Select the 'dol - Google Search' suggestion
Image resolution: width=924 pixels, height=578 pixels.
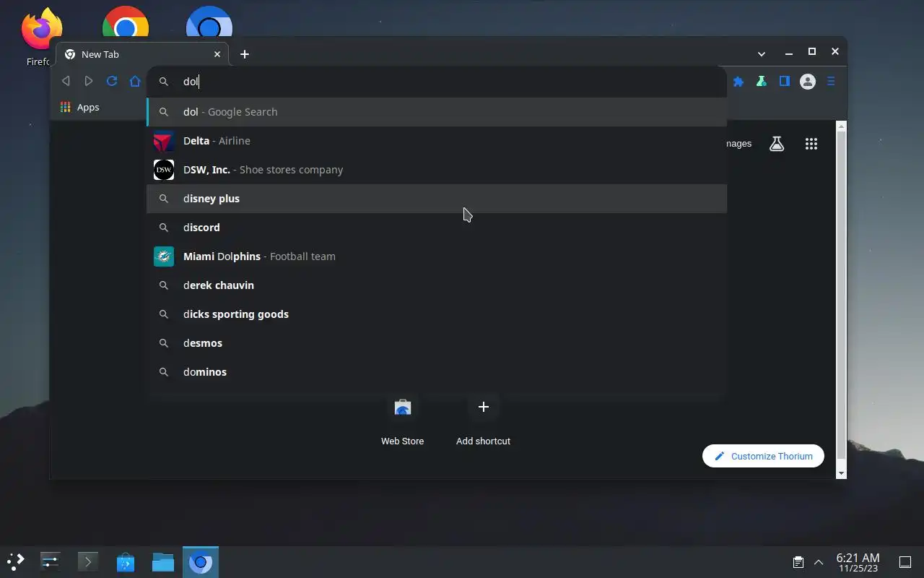click(x=437, y=112)
